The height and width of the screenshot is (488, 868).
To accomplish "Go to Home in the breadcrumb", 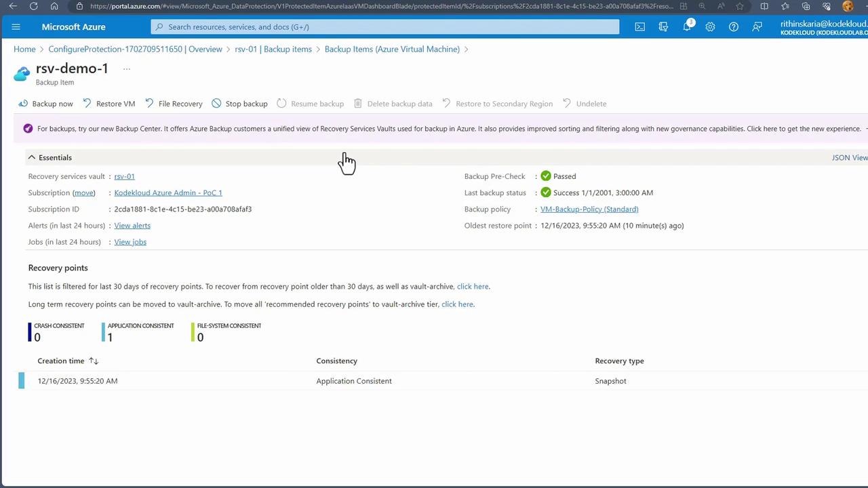I will (x=24, y=49).
